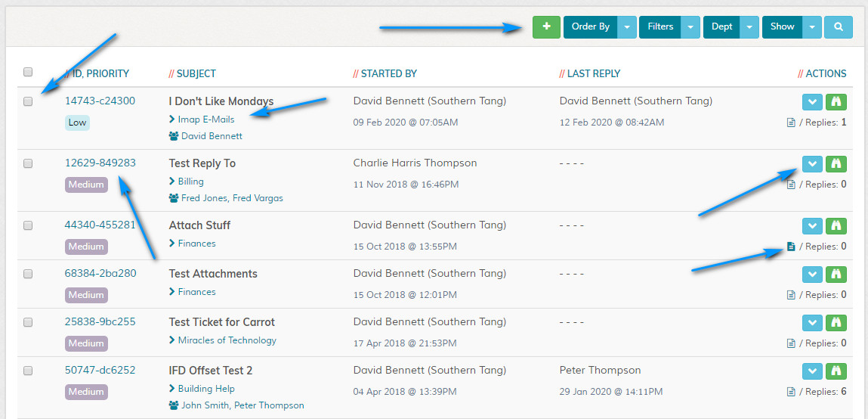Click the green plus add ticket button

click(x=546, y=26)
